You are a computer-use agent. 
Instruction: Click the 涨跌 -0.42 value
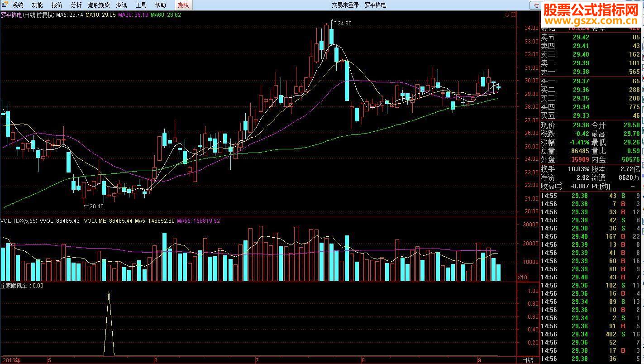tap(582, 134)
